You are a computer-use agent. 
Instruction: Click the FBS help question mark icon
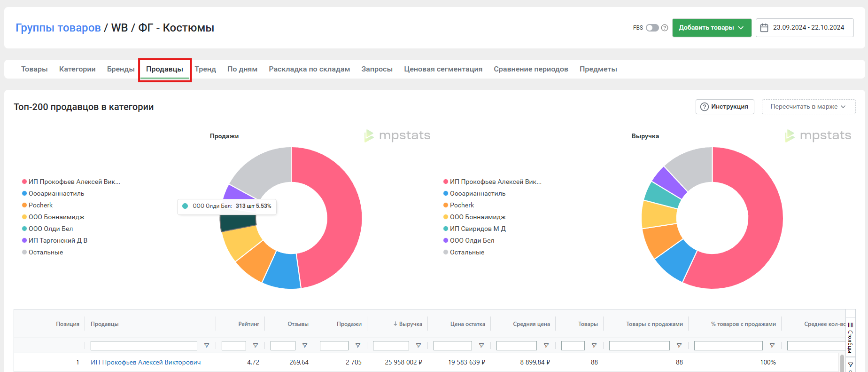(x=665, y=28)
